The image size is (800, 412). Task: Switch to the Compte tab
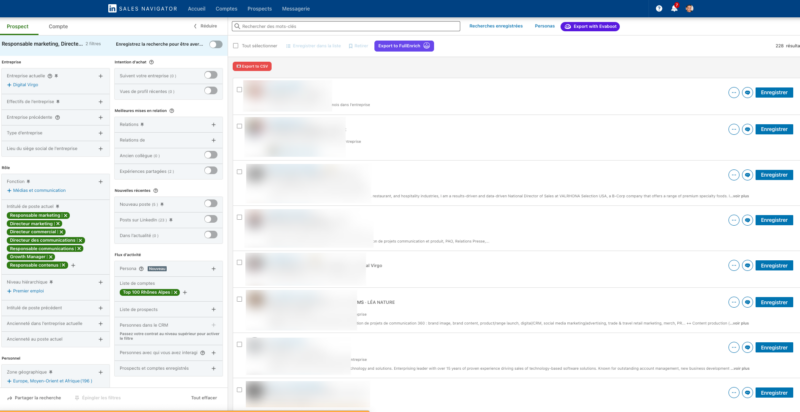coord(58,27)
